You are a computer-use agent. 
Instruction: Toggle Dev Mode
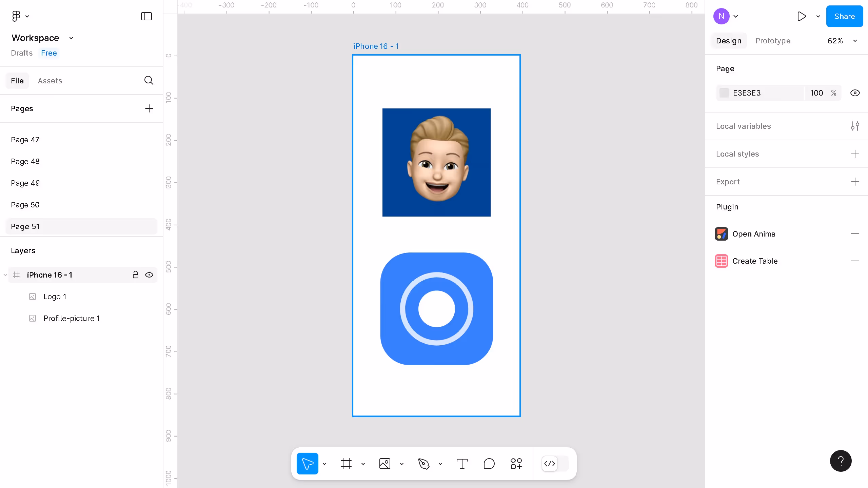pos(549,464)
